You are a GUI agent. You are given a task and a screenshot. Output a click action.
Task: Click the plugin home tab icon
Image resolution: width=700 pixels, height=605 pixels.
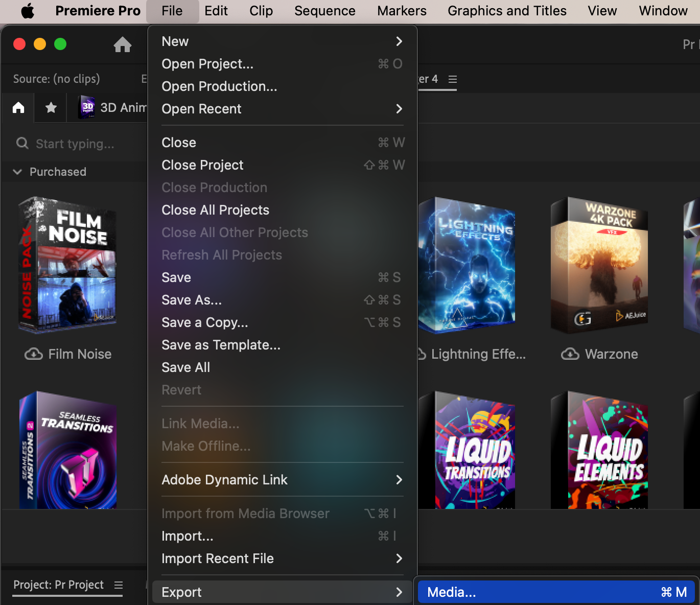[18, 107]
